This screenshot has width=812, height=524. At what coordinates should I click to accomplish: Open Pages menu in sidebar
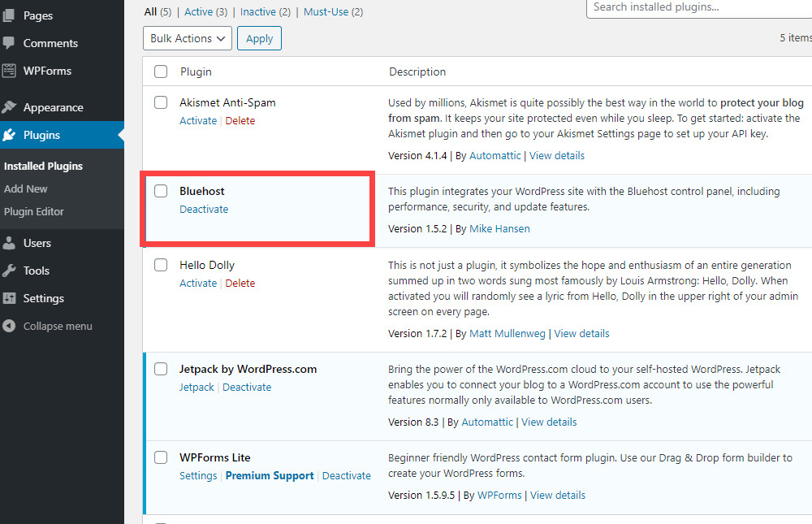[38, 15]
